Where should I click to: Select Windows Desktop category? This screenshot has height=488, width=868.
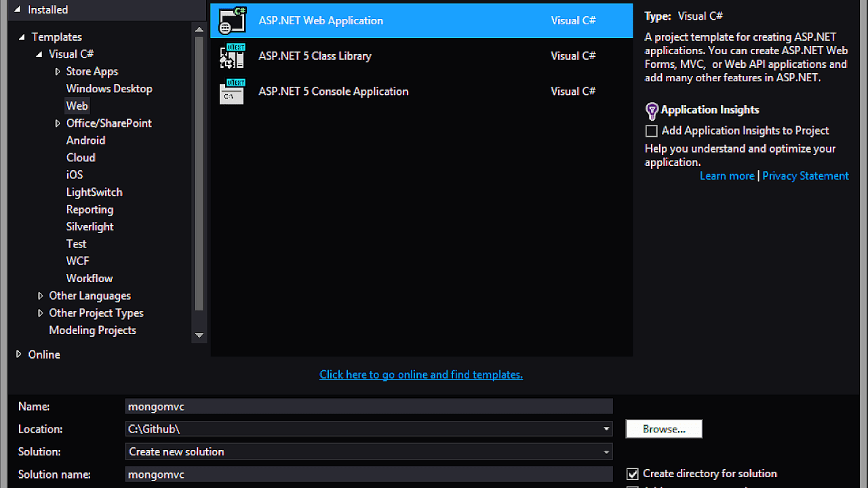pyautogui.click(x=109, y=89)
